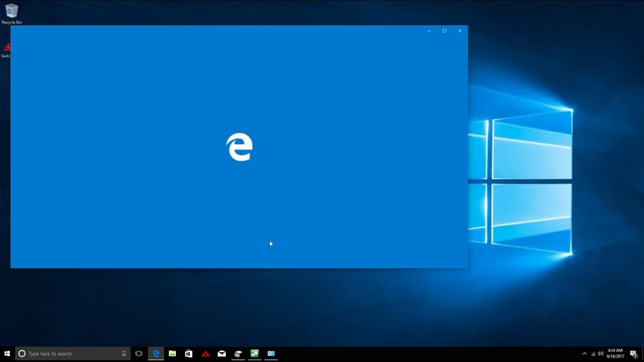644x362 pixels.
Task: Launch Microsoft Edge from the taskbar
Action: click(x=156, y=353)
